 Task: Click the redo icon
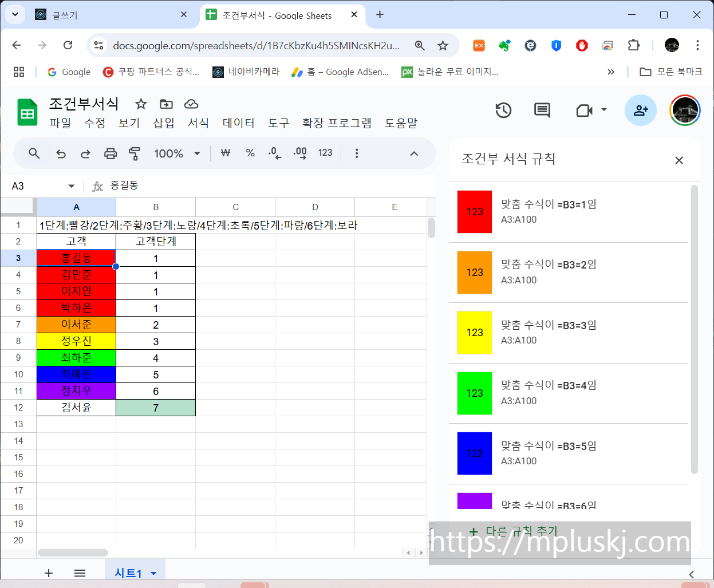click(85, 153)
